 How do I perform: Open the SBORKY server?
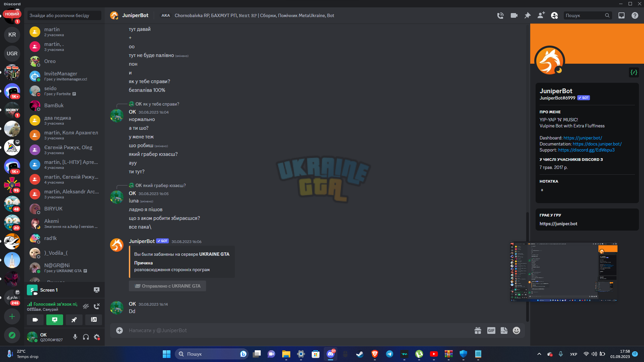(12, 110)
